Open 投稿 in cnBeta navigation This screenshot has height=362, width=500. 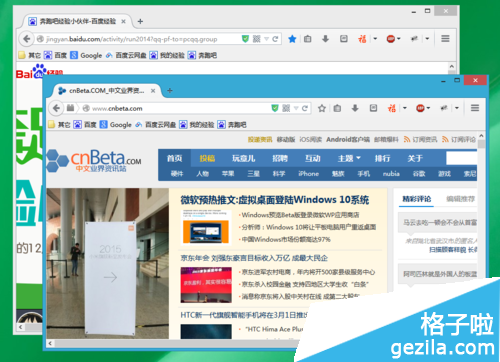tap(207, 158)
